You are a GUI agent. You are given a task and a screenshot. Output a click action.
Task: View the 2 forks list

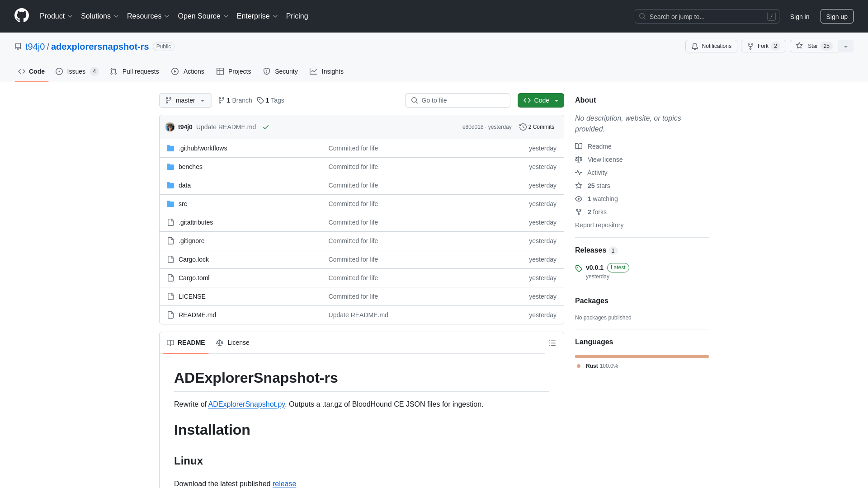point(591,212)
